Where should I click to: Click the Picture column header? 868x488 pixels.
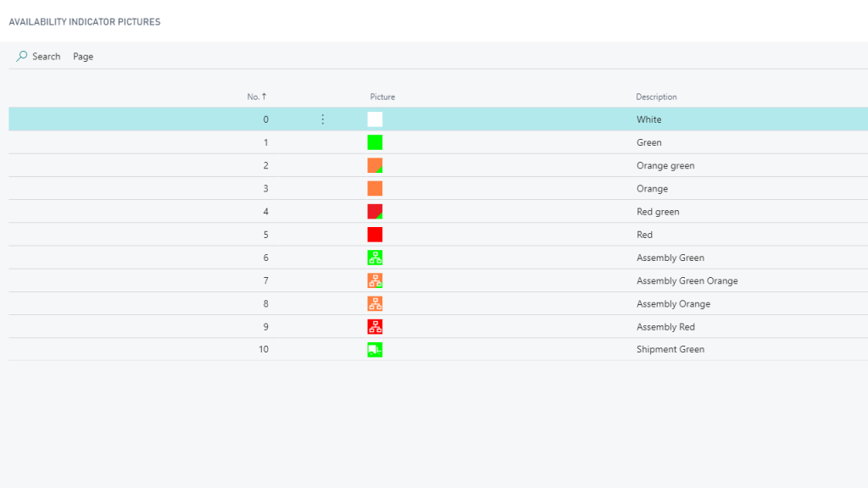point(381,97)
